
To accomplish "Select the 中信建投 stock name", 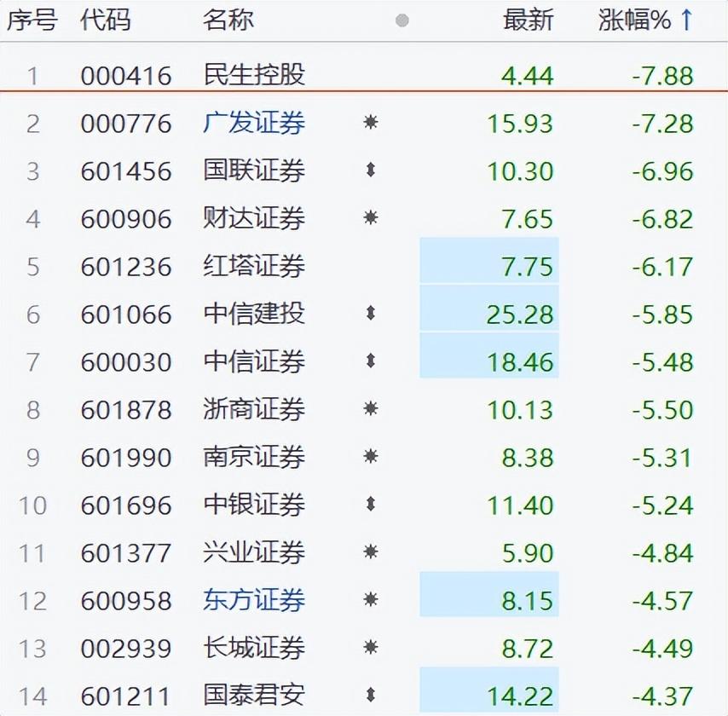I will pos(254,314).
